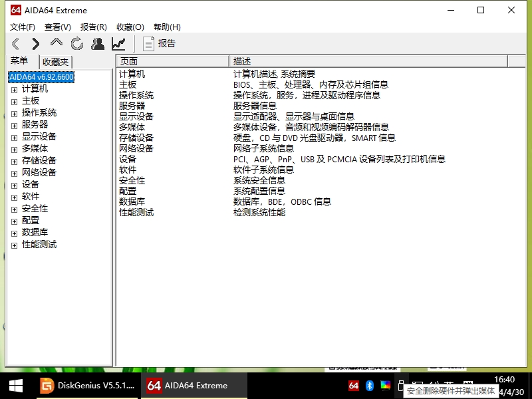Expand the 存储设备 tree node
The image size is (532, 399).
click(x=14, y=162)
